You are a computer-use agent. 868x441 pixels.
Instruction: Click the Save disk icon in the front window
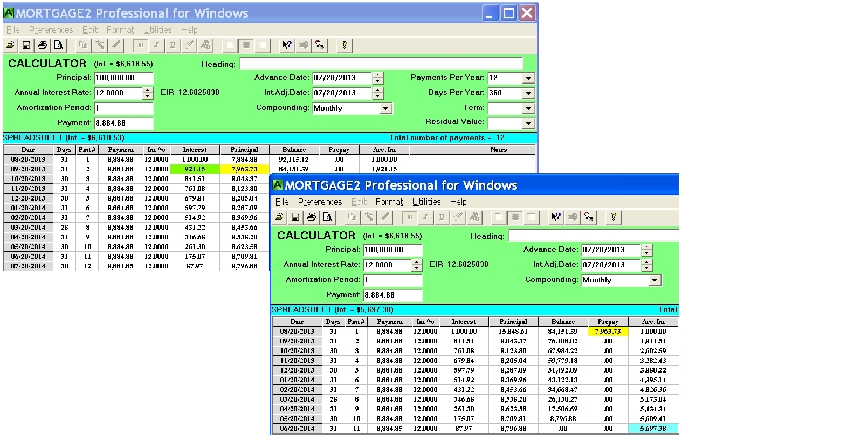pyautogui.click(x=295, y=217)
